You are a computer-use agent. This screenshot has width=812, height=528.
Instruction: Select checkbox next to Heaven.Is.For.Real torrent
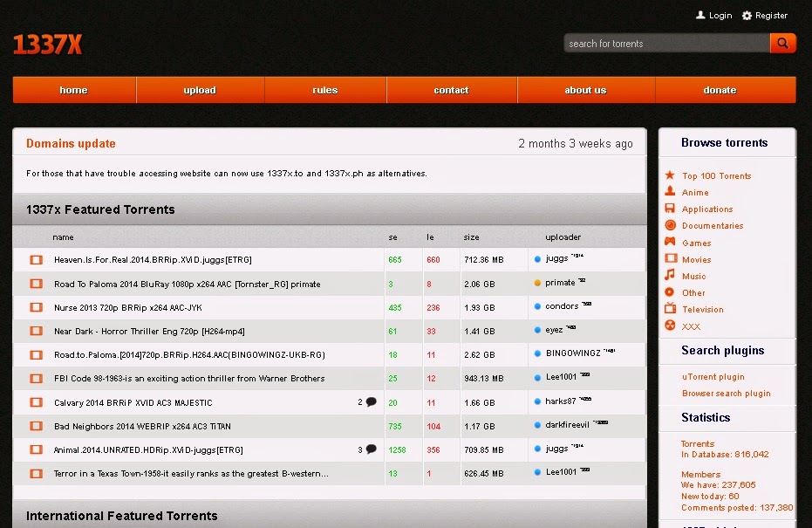tap(35, 259)
